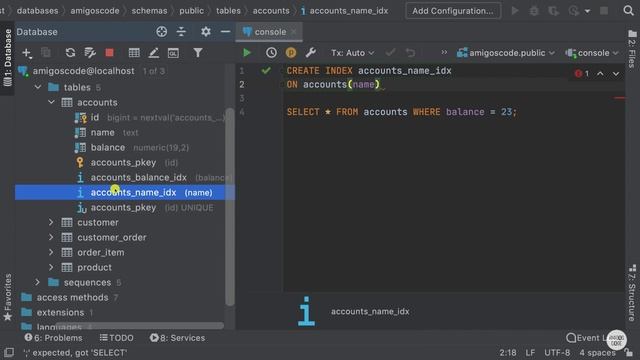The width and height of the screenshot is (640, 360).
Task: Hide the Database panel with minus icon
Action: point(225,31)
